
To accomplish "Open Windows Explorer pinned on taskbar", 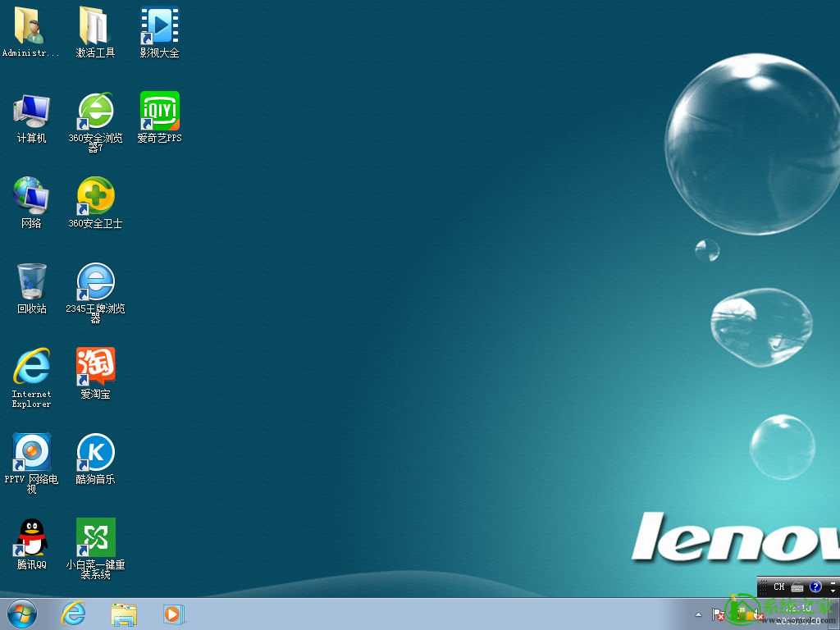I will click(124, 614).
